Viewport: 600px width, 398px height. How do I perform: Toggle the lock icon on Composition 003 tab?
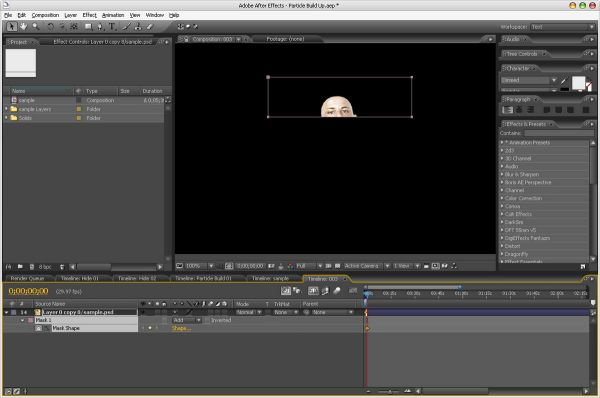[x=186, y=39]
